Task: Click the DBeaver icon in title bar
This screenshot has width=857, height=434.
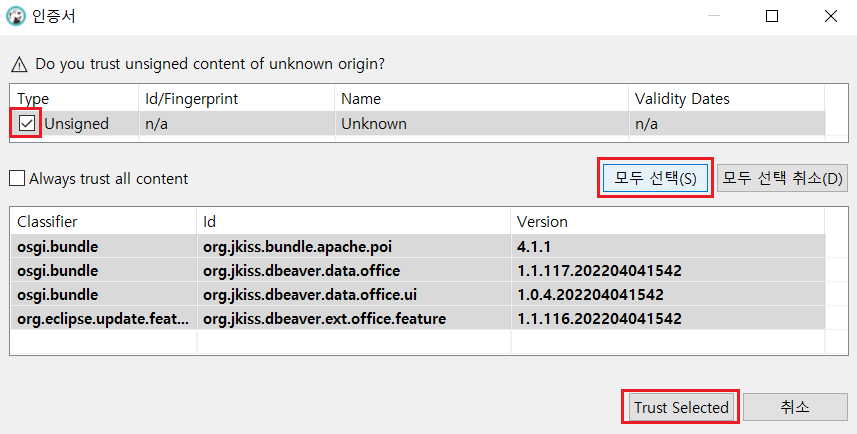Action: point(16,17)
